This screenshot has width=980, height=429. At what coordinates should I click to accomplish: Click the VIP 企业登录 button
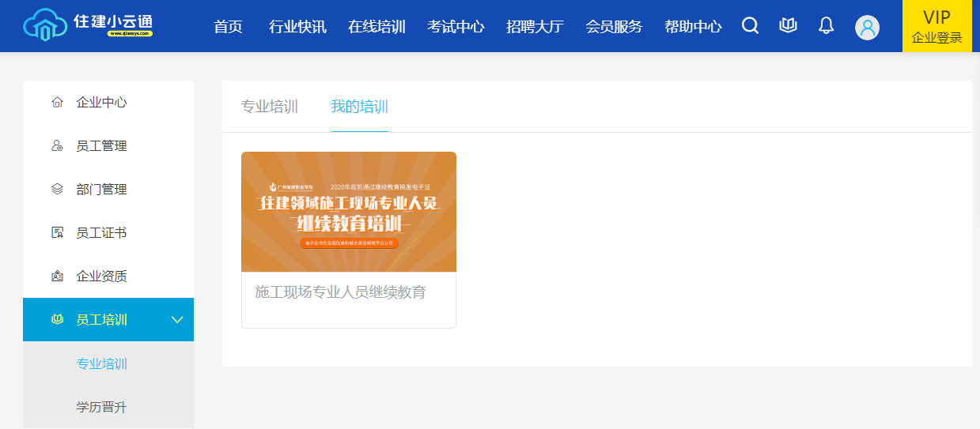coord(936,27)
